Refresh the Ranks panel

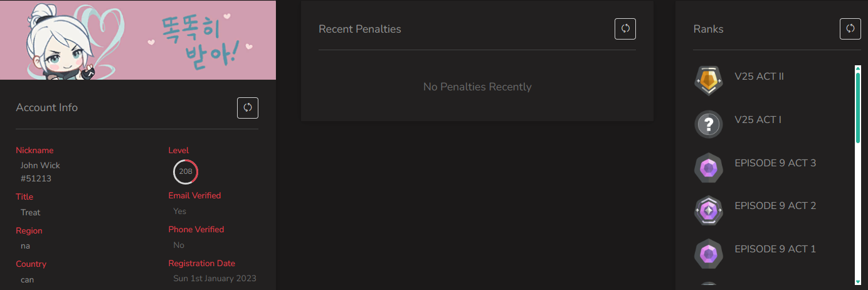click(x=850, y=29)
